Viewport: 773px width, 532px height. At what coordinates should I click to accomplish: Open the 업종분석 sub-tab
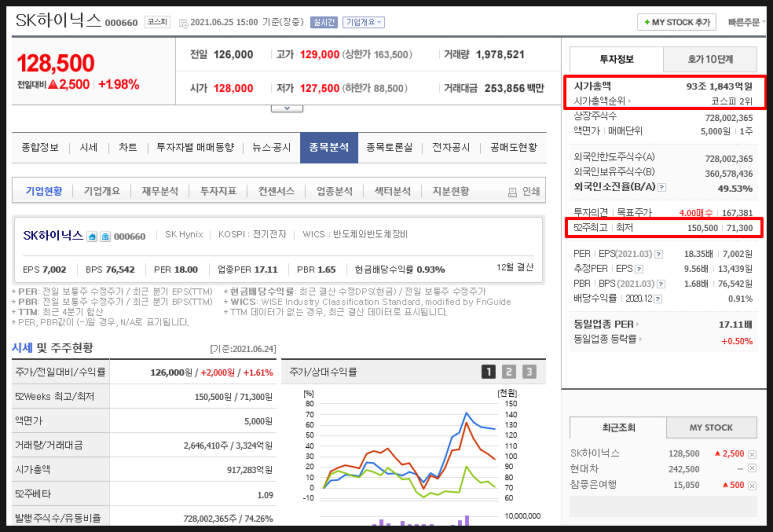tap(335, 191)
